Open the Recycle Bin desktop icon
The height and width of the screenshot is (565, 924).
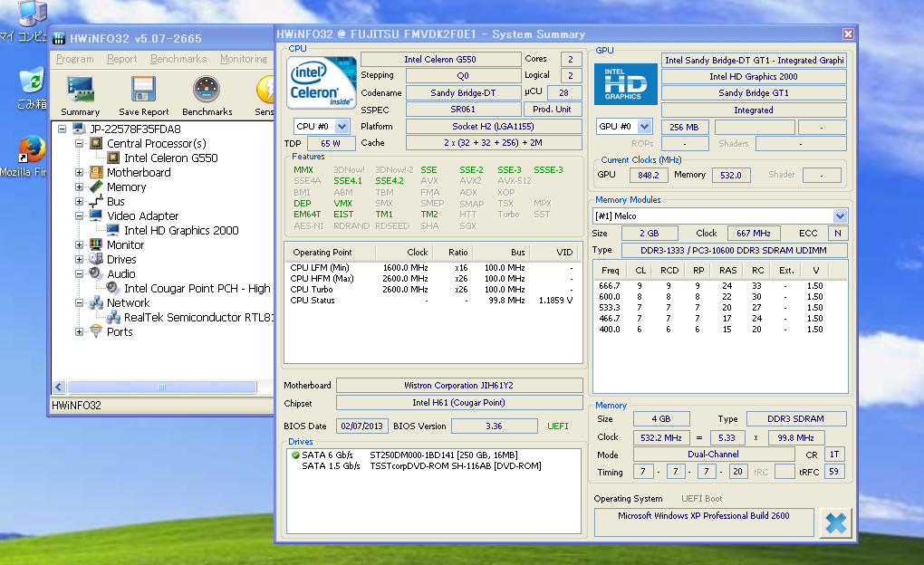[32, 81]
